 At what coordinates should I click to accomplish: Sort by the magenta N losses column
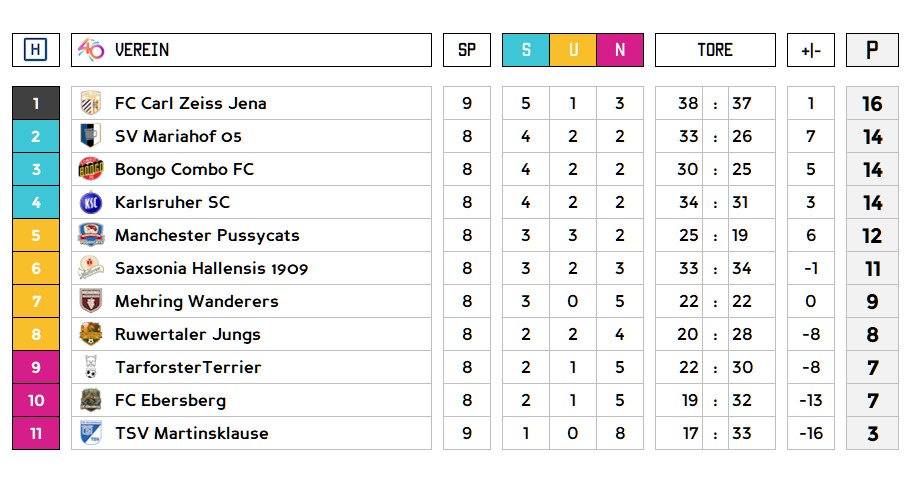coord(620,50)
